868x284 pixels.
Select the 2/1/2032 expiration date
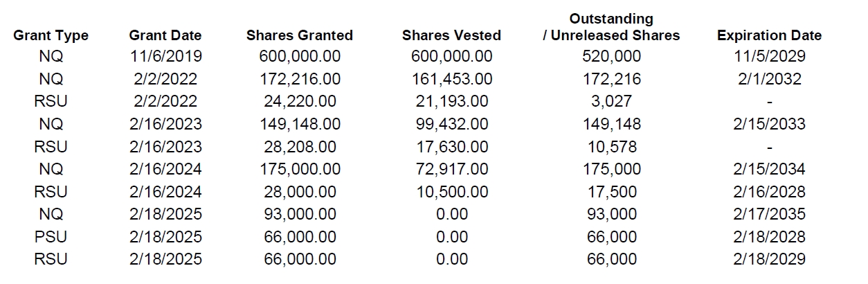click(770, 79)
